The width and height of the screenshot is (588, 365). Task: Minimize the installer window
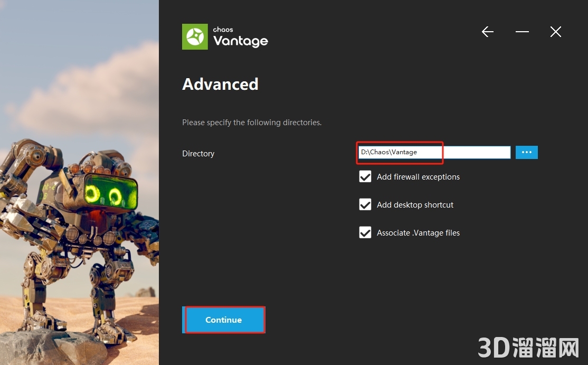pos(522,32)
